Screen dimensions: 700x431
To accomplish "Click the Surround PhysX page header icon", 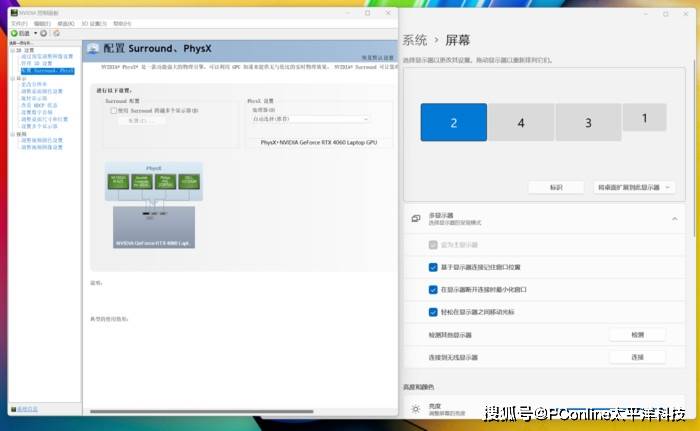I will pyautogui.click(x=93, y=48).
